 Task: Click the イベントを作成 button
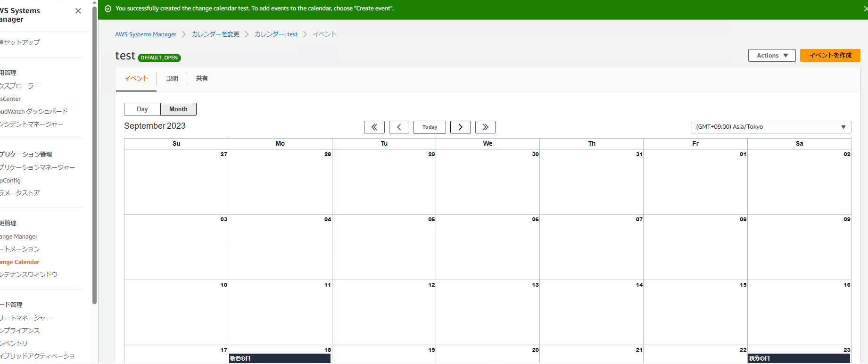830,55
